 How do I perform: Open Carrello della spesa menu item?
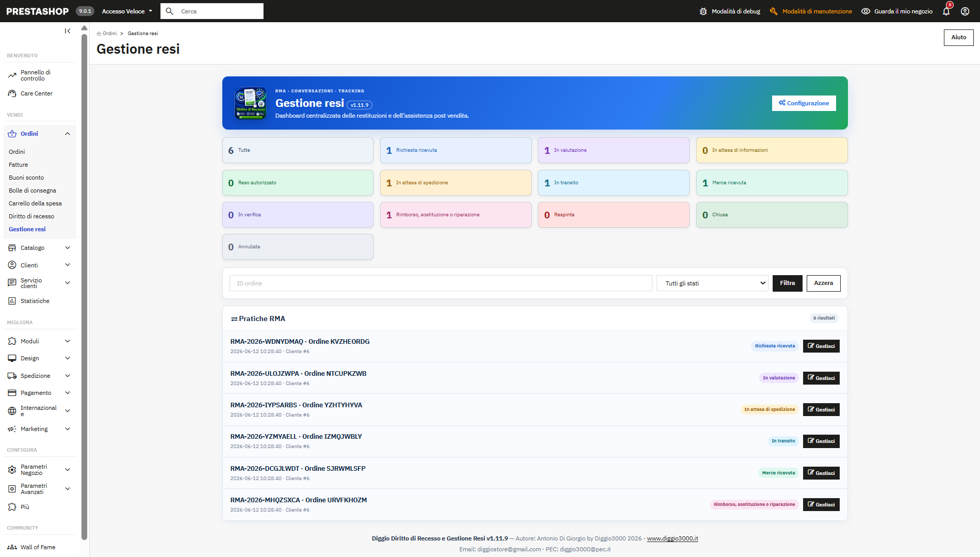pos(35,203)
